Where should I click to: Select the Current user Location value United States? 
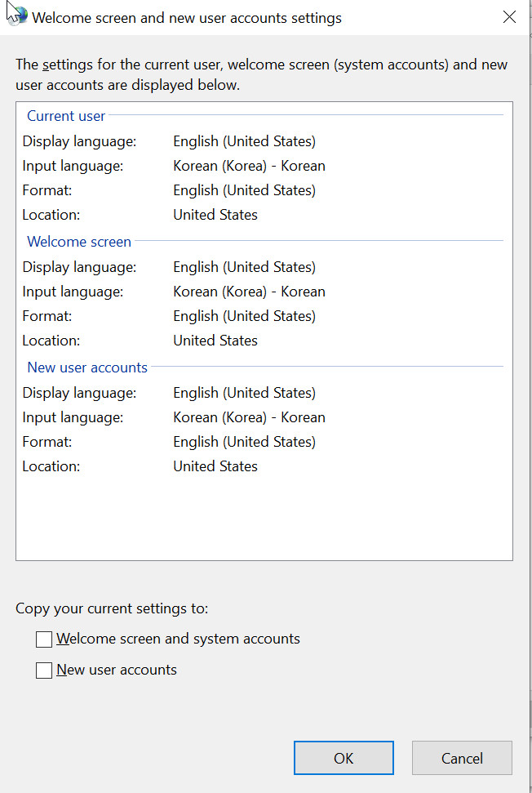click(215, 215)
